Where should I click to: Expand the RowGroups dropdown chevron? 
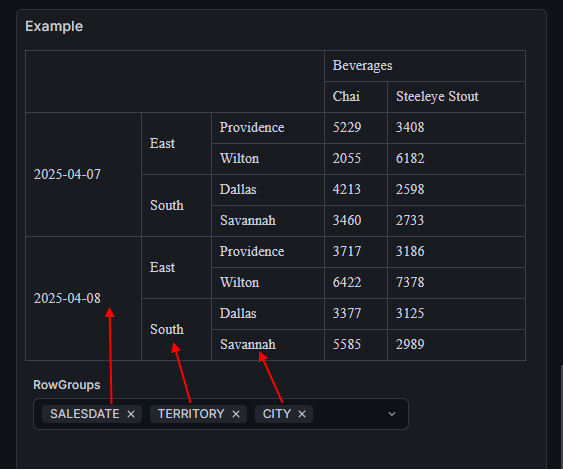(392, 414)
